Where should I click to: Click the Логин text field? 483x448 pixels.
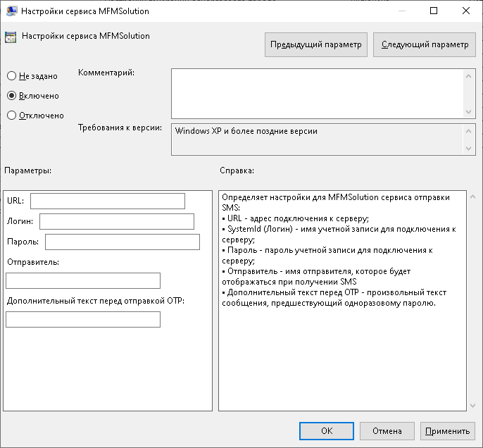(116, 222)
